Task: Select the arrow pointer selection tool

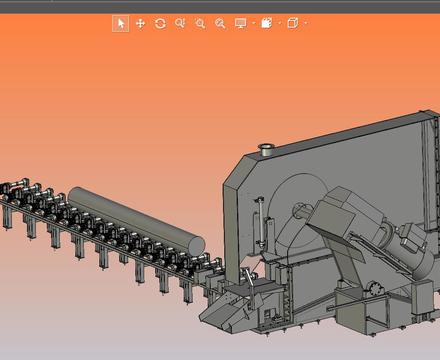Action: pyautogui.click(x=121, y=24)
